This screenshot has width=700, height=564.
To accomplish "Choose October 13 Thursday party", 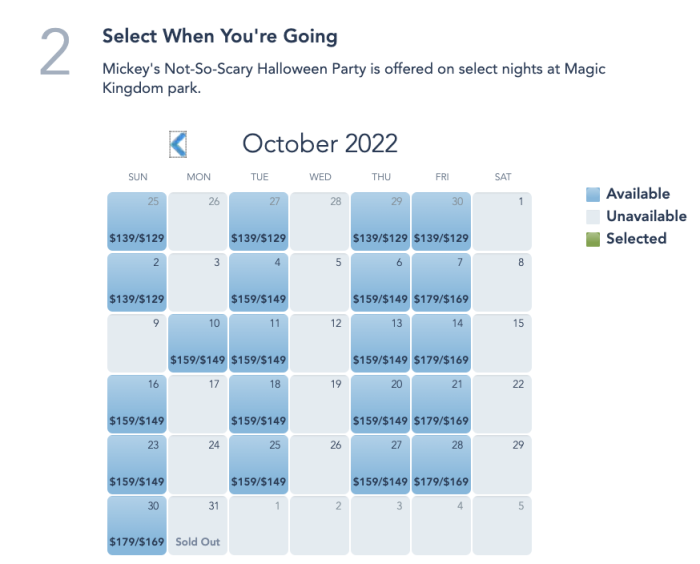I will tap(380, 343).
